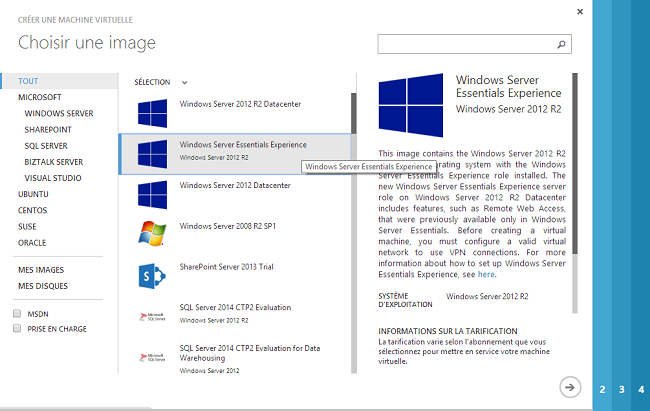
Task: Open MES DISQUES
Action: [43, 286]
